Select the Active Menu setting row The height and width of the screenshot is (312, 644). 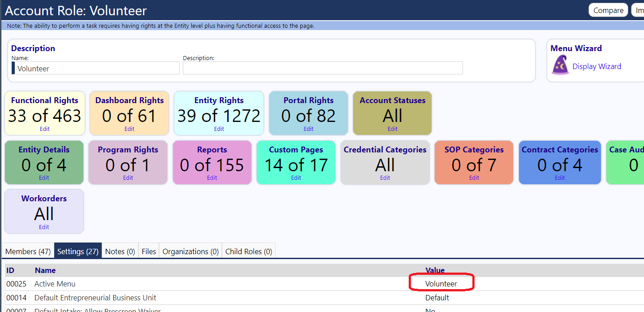(x=324, y=284)
